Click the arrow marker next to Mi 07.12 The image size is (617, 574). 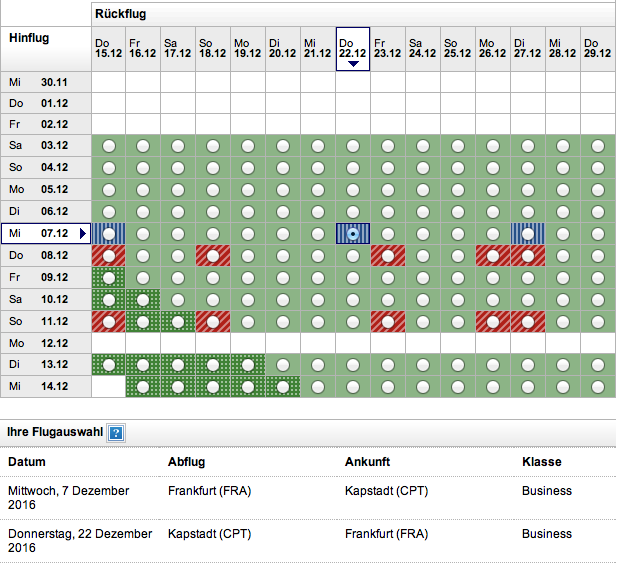pyautogui.click(x=84, y=234)
